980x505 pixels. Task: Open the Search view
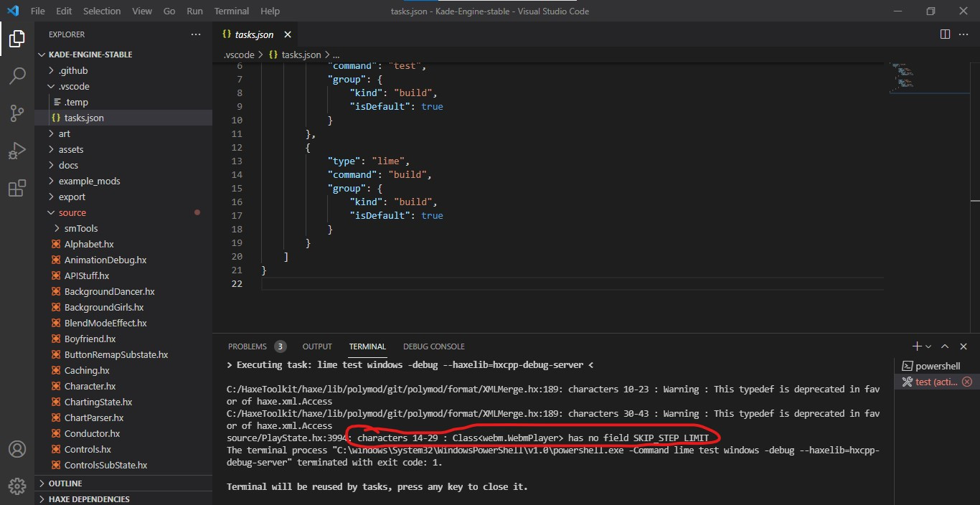click(x=17, y=76)
